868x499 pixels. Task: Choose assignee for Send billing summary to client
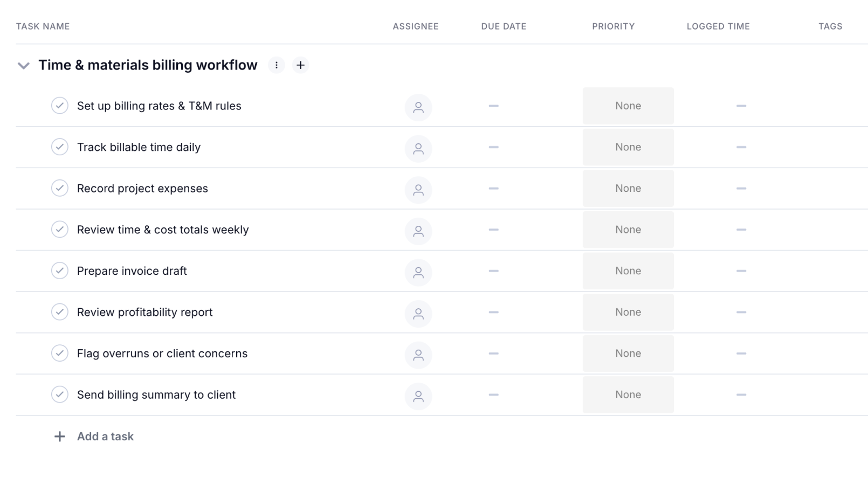[418, 396]
